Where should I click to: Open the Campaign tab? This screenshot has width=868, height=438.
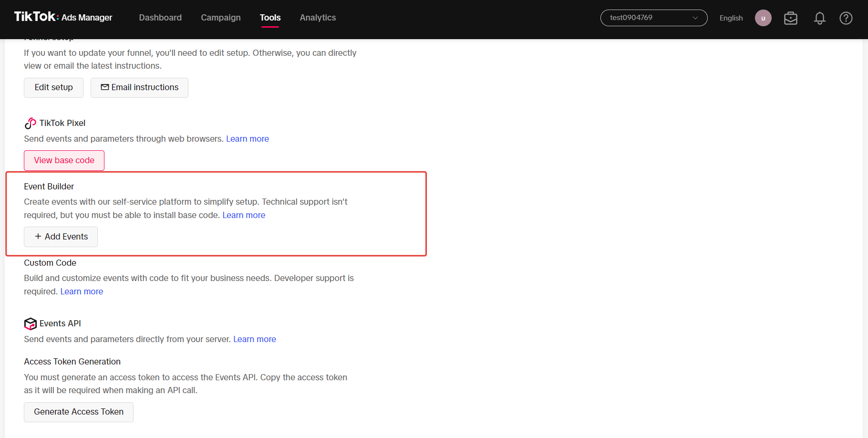point(221,18)
